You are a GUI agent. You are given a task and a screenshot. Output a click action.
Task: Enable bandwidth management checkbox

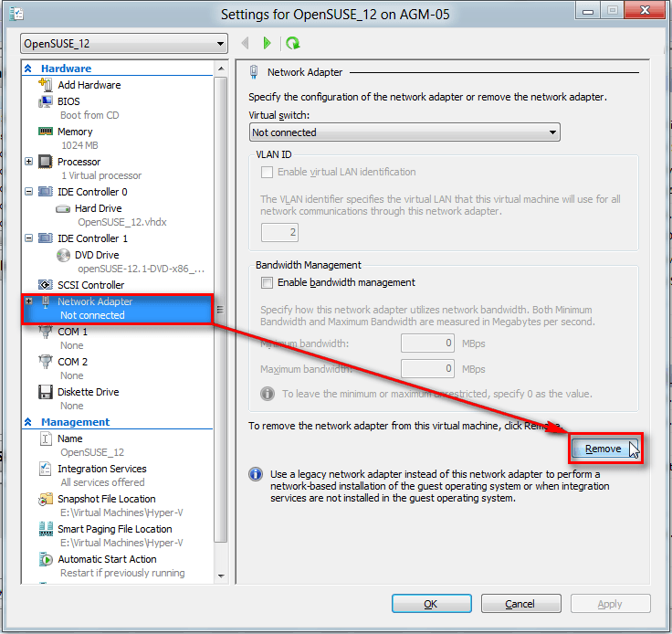click(267, 283)
